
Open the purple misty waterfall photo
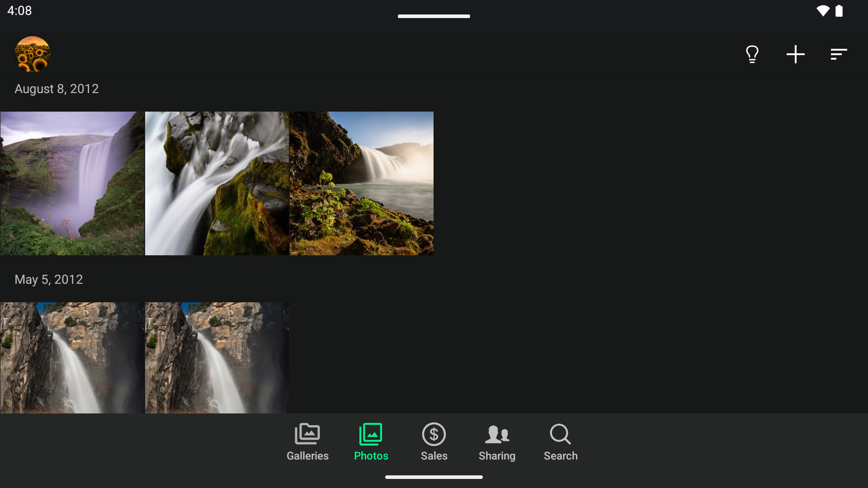[x=72, y=183]
